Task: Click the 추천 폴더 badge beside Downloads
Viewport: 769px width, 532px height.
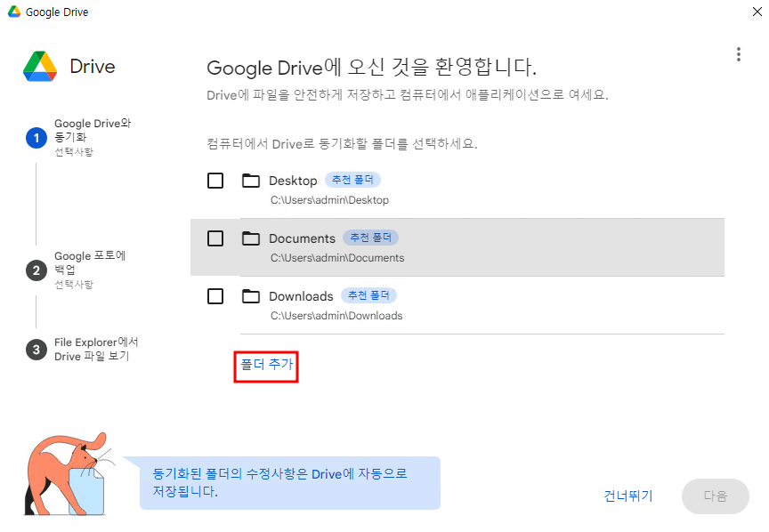Action: tap(369, 295)
